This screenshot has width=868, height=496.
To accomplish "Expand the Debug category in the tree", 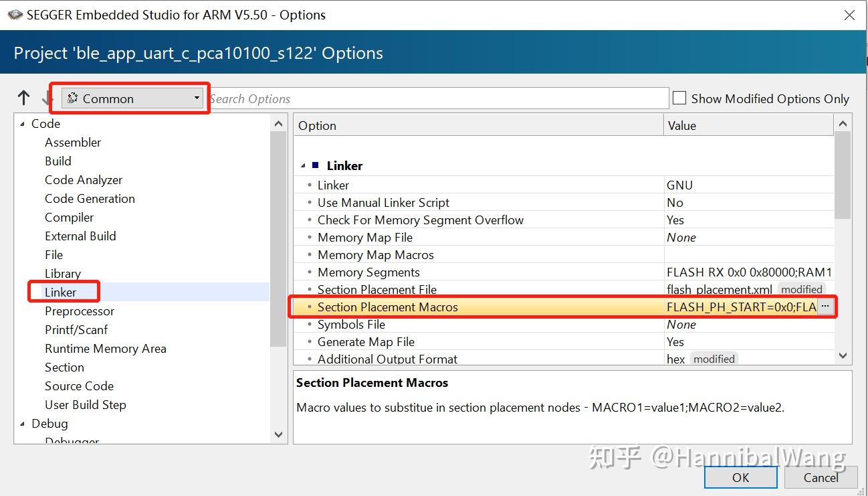I will pyautogui.click(x=24, y=423).
